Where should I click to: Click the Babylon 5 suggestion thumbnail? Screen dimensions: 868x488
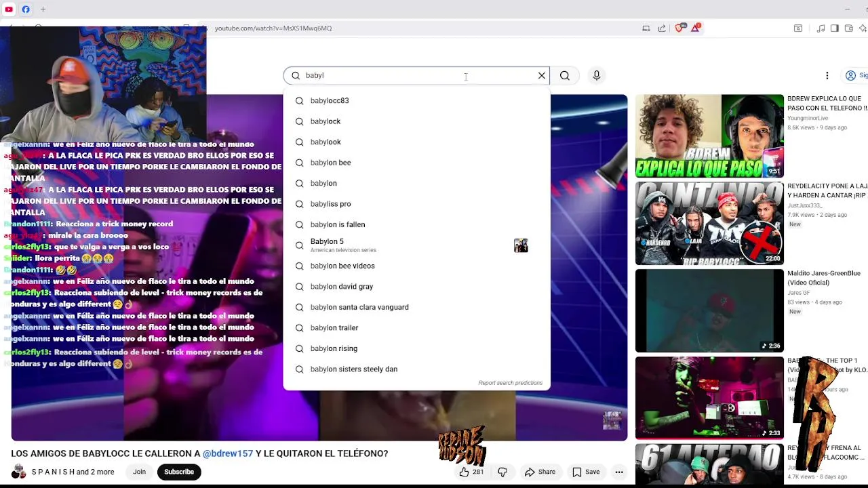coord(521,245)
